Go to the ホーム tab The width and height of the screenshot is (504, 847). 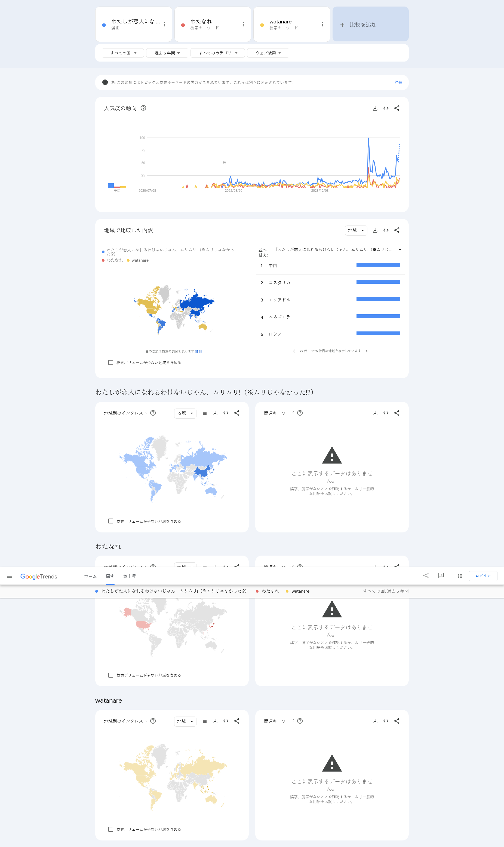[90, 577]
